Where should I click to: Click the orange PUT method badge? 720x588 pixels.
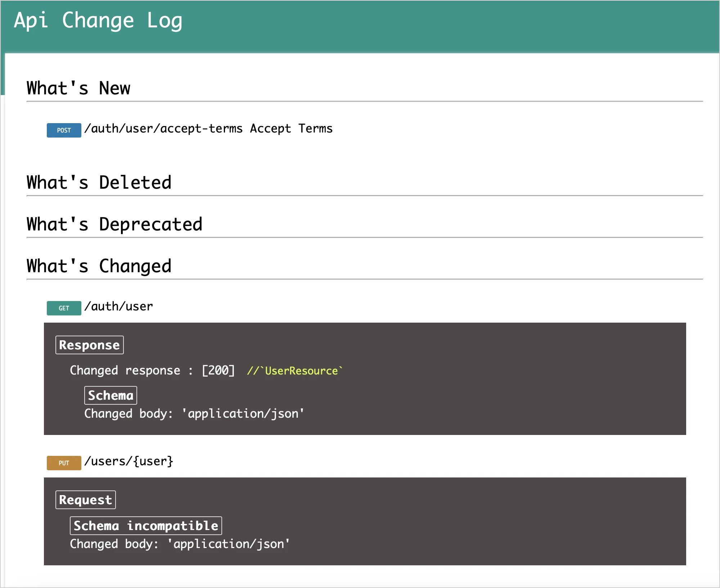[x=64, y=463]
